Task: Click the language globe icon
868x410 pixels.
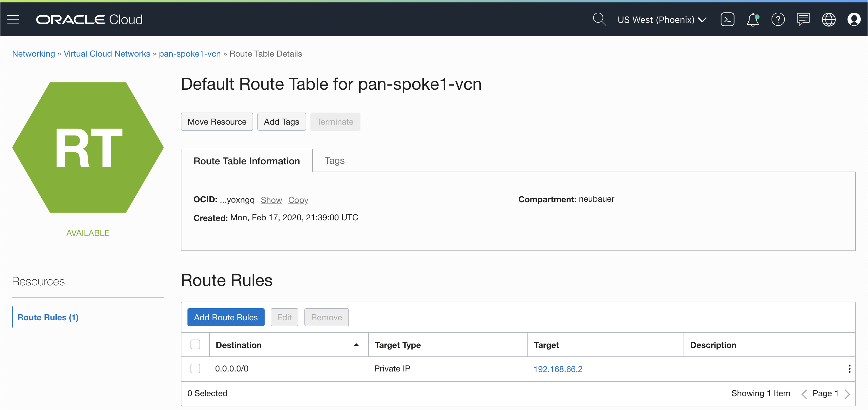Action: coord(828,20)
